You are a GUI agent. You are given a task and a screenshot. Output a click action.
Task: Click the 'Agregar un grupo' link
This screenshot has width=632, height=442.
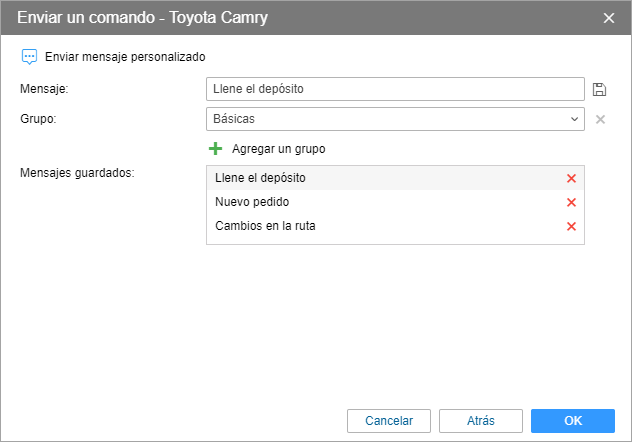click(x=279, y=149)
